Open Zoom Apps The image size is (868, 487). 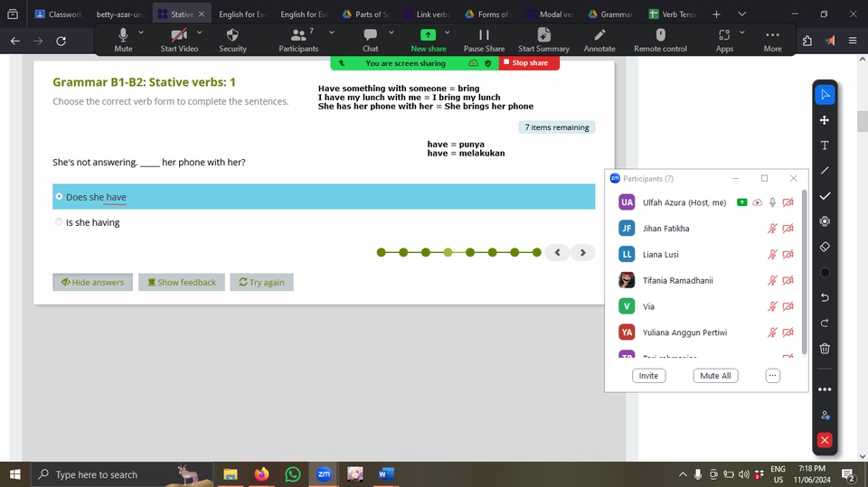pos(724,41)
